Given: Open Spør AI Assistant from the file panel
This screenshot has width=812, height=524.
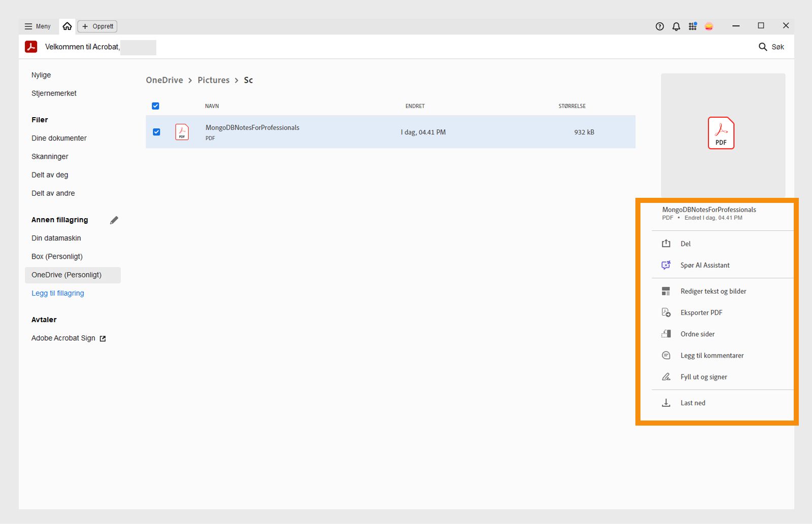Looking at the screenshot, I should pos(705,265).
